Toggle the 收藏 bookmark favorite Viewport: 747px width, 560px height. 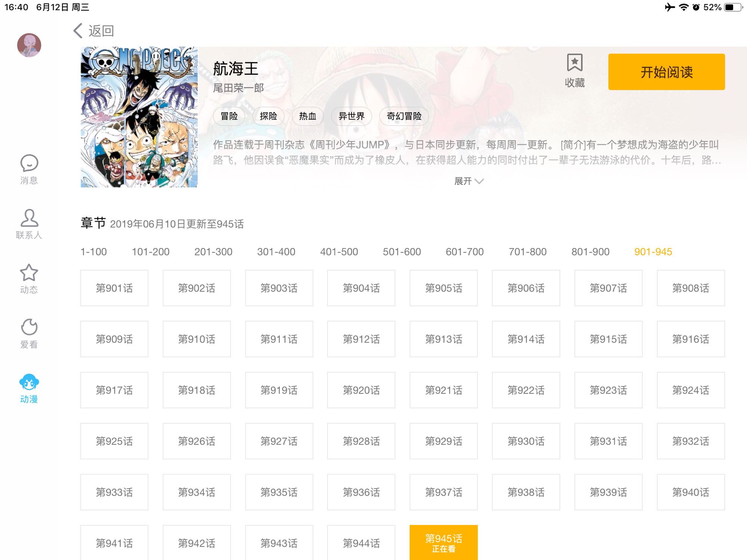(x=574, y=70)
